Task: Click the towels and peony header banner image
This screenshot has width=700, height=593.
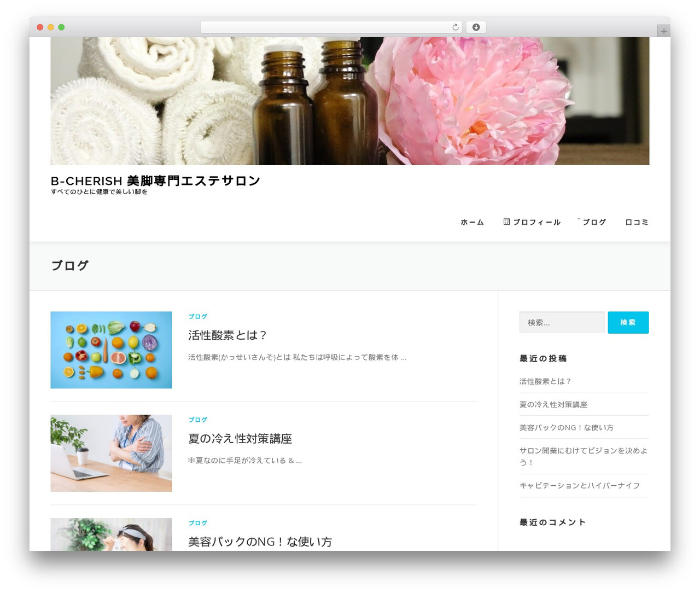Action: (x=350, y=101)
